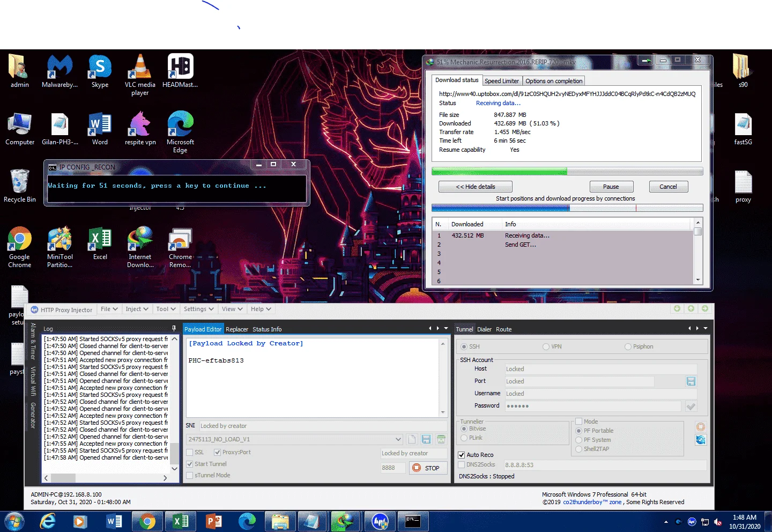Toggle Auto Reco checkbox
The image size is (772, 532).
pyautogui.click(x=461, y=455)
